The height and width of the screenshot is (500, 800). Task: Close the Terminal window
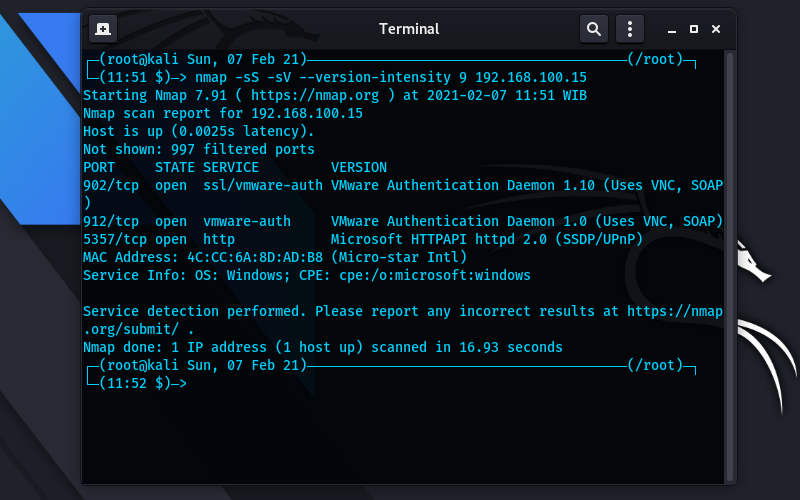(716, 29)
